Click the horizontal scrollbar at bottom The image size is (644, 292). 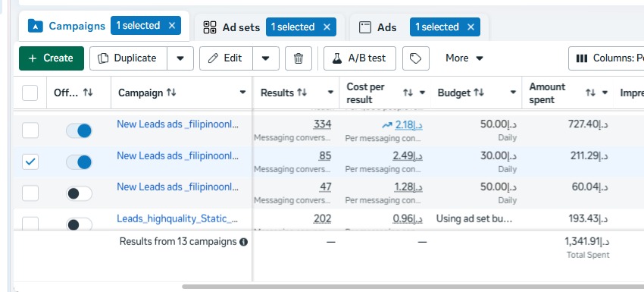[413, 287]
